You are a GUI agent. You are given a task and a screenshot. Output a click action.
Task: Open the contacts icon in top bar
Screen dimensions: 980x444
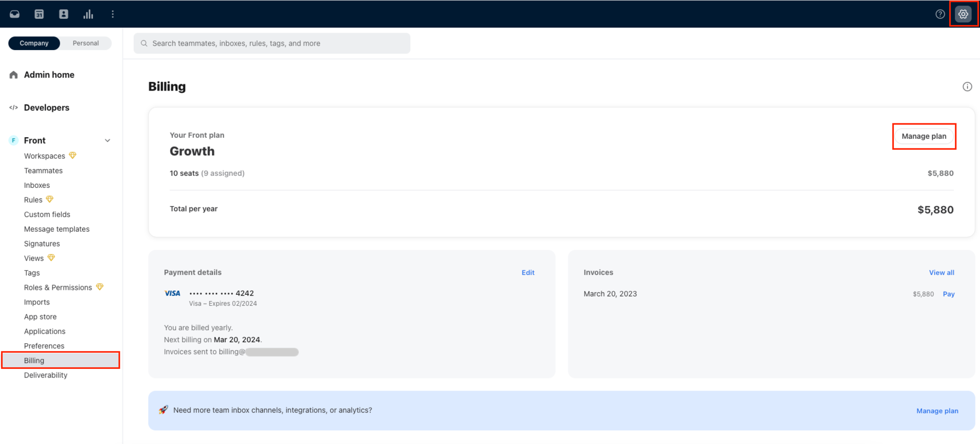[x=64, y=14]
